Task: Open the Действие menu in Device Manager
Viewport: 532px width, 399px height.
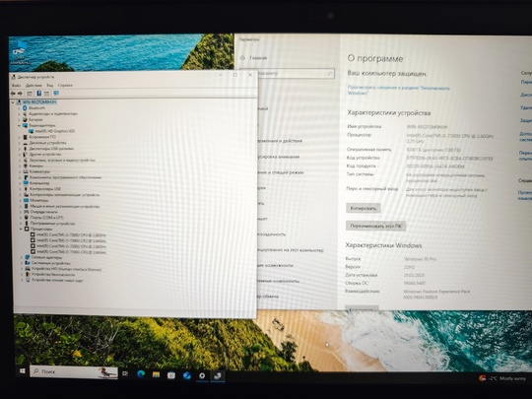Action: click(x=33, y=85)
